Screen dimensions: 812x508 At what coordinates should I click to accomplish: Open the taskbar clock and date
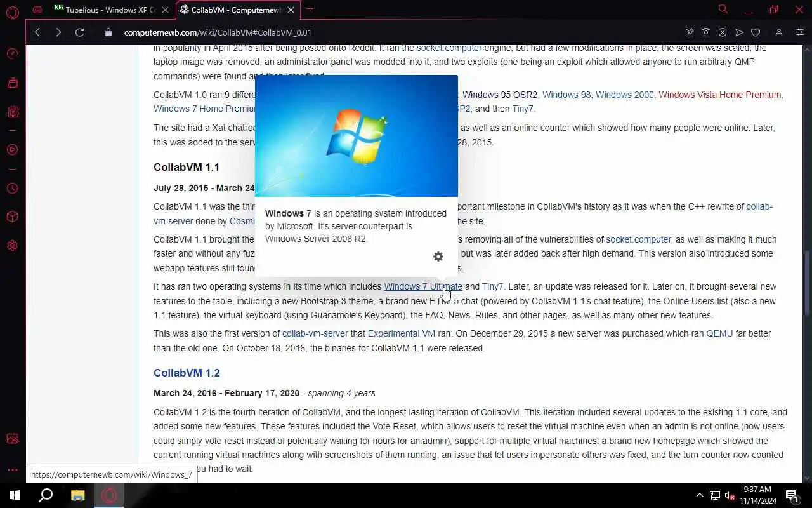click(757, 495)
